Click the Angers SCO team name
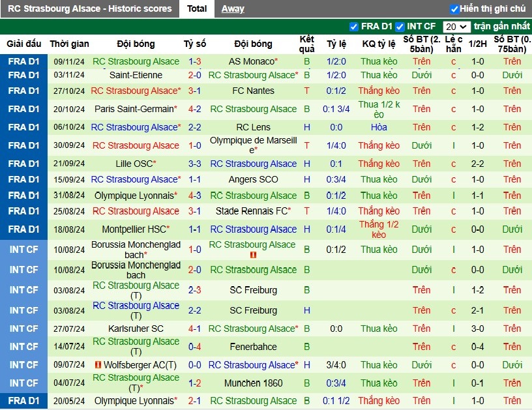 253,179
